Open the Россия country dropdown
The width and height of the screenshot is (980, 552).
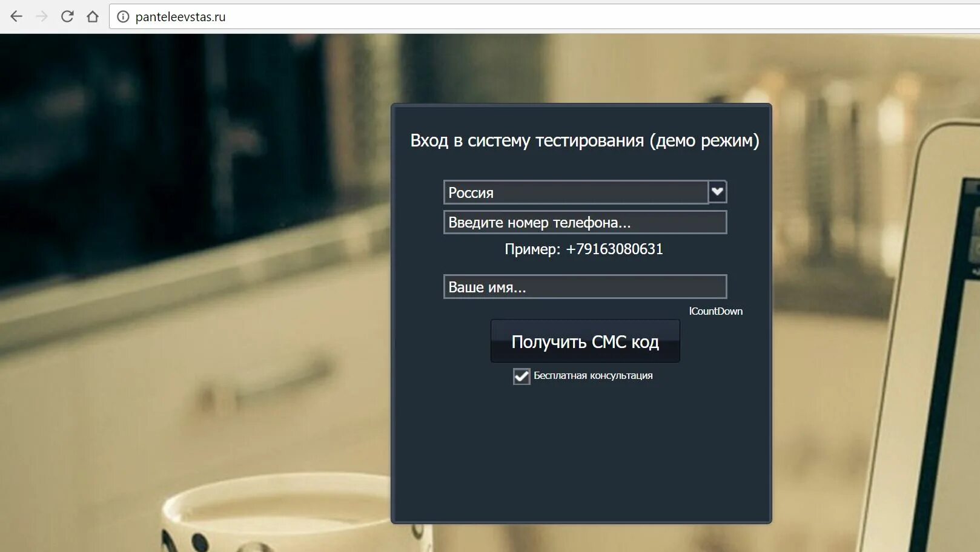click(x=576, y=192)
